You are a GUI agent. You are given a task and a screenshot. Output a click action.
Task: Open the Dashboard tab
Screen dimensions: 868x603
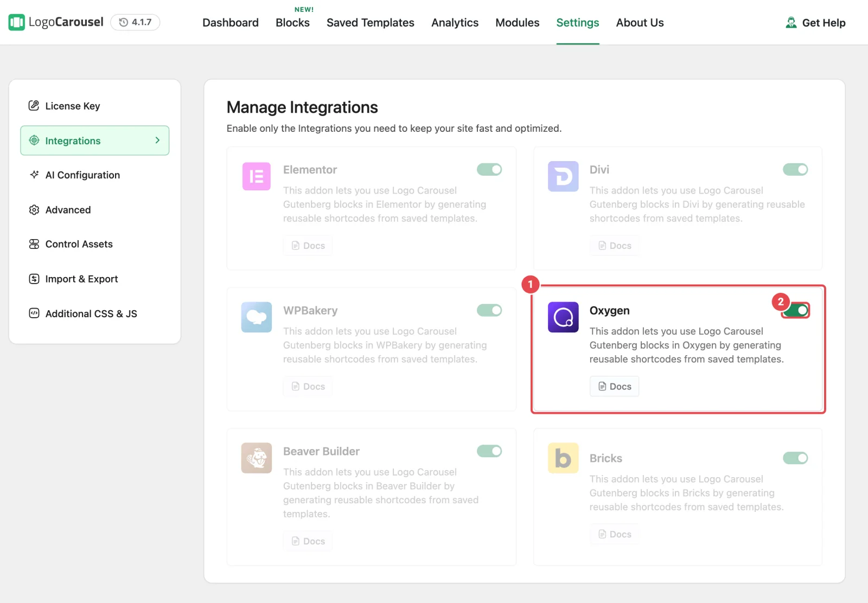(231, 23)
